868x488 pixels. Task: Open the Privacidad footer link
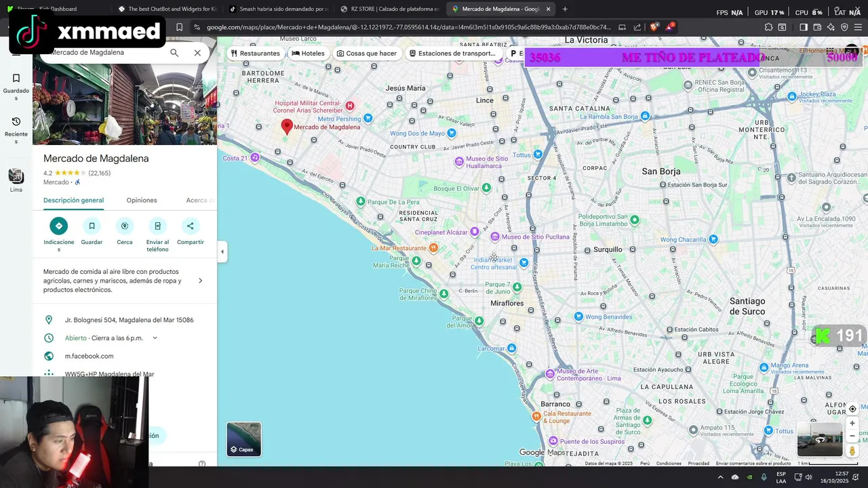coord(698,464)
